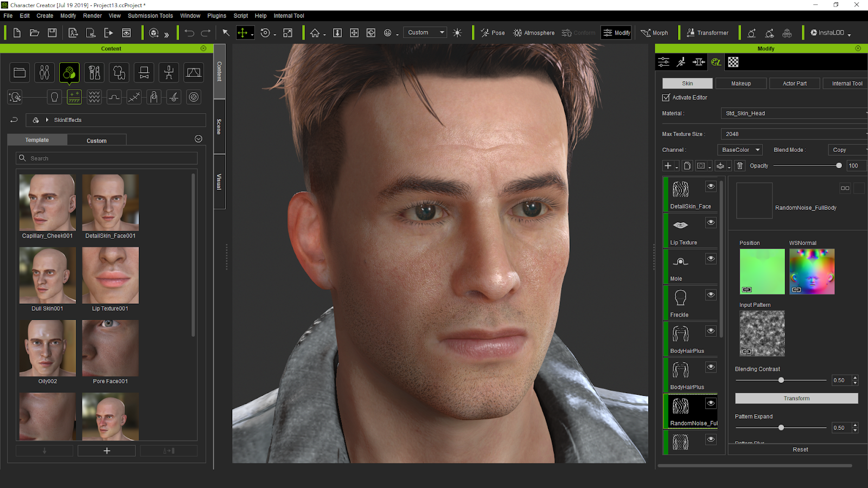The image size is (868, 488).
Task: Toggle the sun light icon in toolbar
Action: click(457, 33)
